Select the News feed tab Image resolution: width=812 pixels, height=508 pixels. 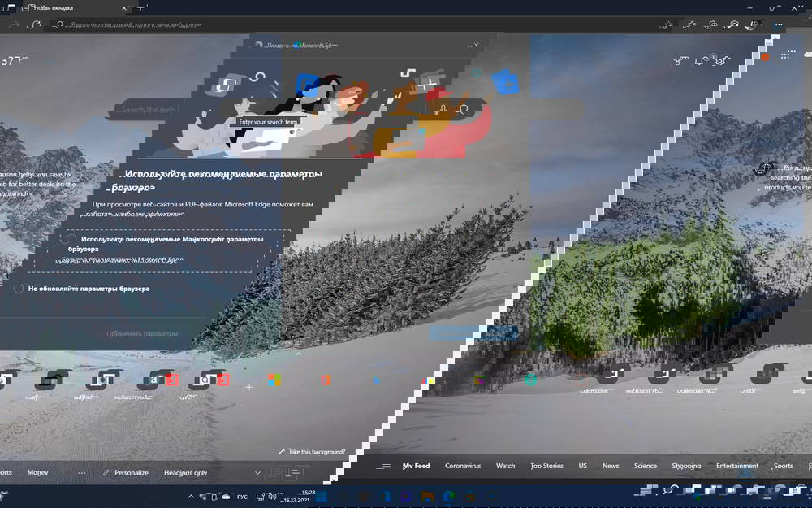[x=611, y=466]
